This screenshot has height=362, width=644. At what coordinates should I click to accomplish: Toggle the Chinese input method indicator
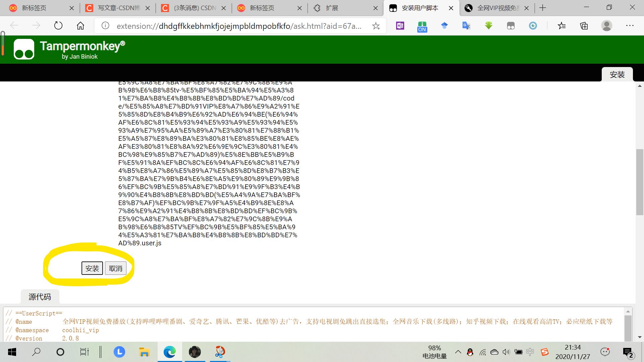coord(530,352)
